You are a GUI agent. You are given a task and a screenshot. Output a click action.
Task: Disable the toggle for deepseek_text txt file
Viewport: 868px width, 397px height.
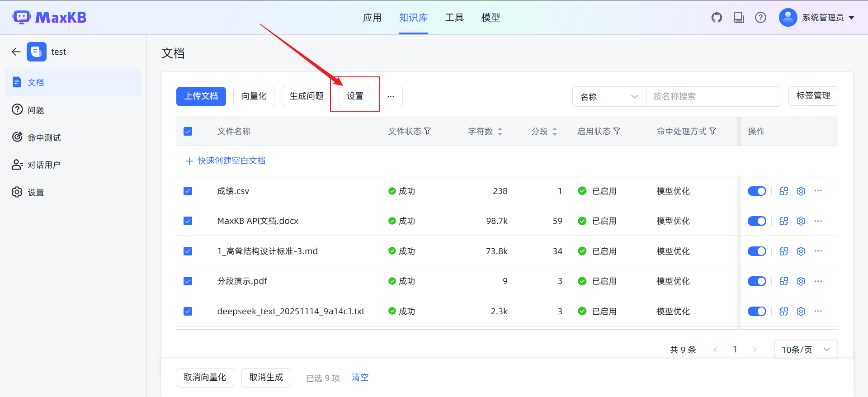pos(756,312)
